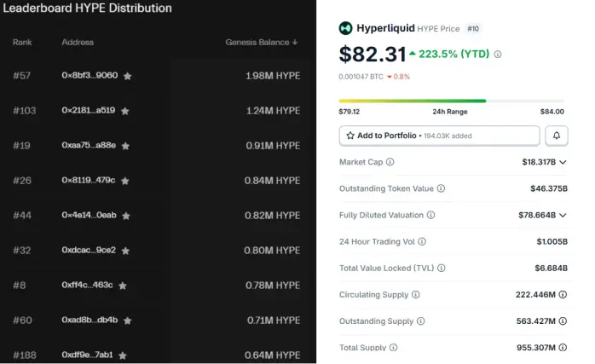Screen dimensions: 595x364
Task: Toggle favorite star for 0x8bf3...9060
Action: coord(128,76)
